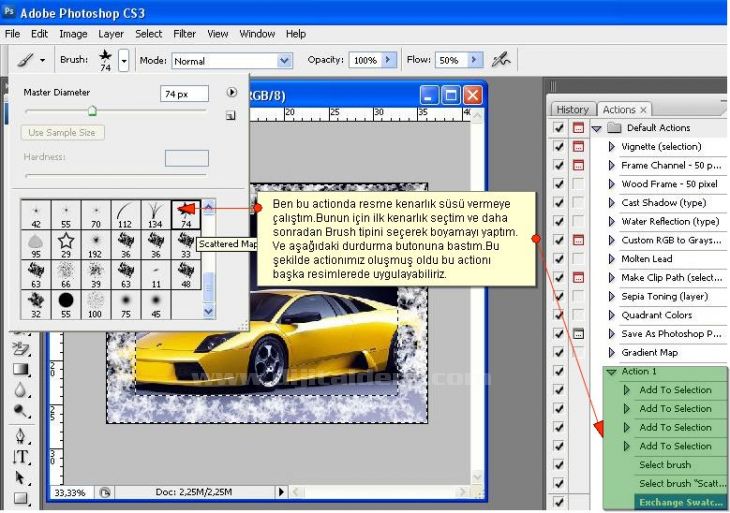Toggle the checkbox for Cast Shadow (type)

tap(559, 202)
